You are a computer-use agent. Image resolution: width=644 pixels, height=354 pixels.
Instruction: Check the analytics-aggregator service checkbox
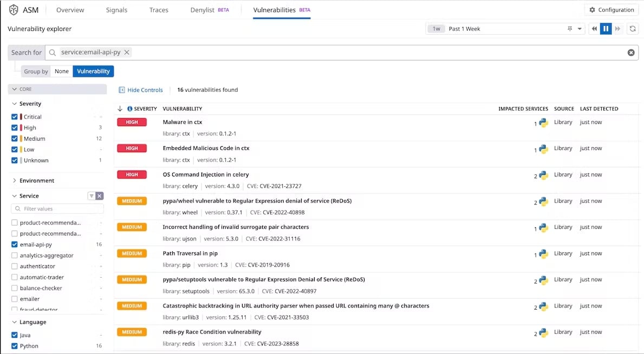[15, 255]
